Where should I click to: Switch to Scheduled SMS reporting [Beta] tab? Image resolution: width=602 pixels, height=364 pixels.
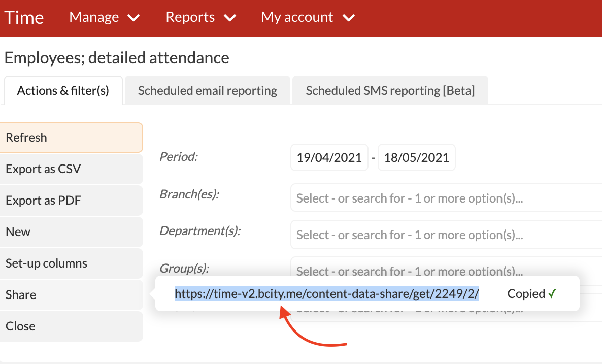point(390,90)
